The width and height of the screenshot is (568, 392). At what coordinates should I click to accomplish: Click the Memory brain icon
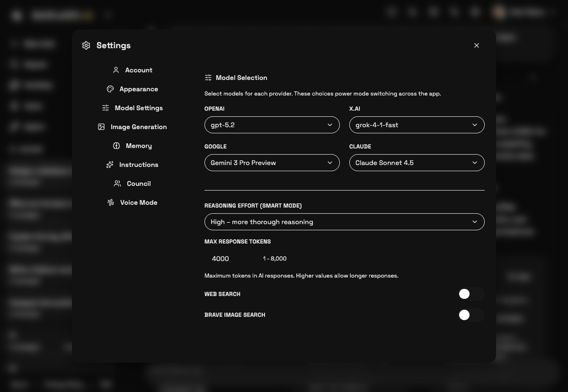[116, 146]
